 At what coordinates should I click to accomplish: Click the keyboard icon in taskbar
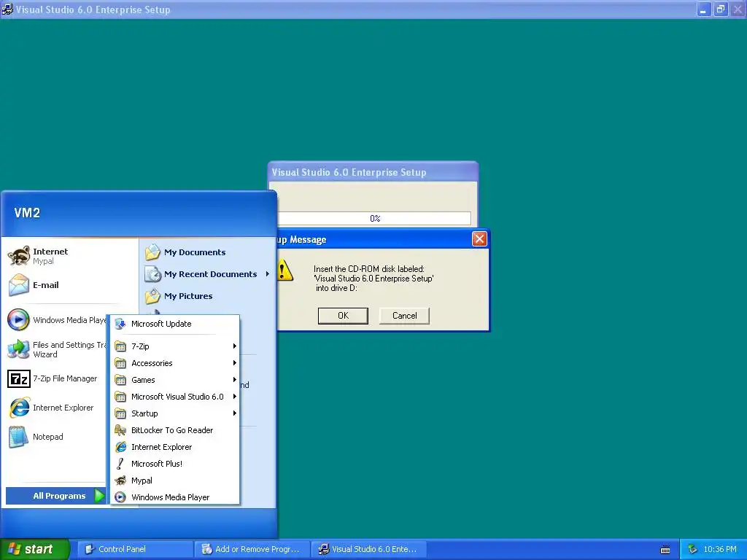point(665,550)
